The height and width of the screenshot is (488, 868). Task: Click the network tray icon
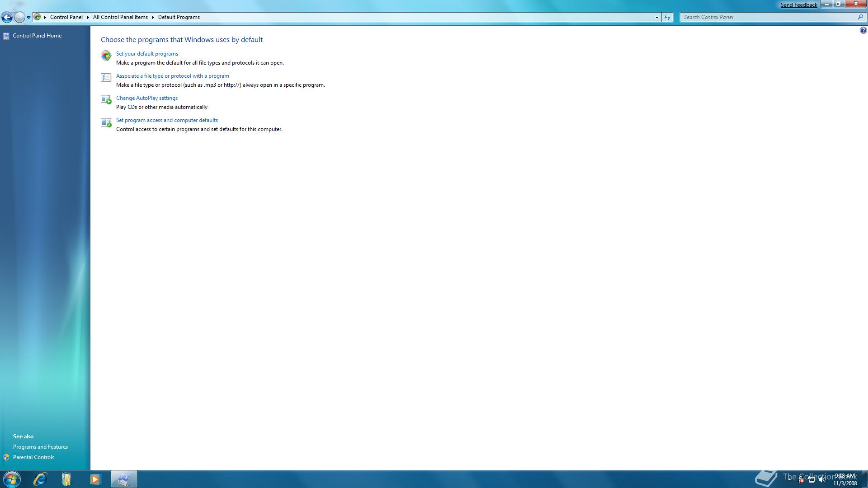pos(812,480)
